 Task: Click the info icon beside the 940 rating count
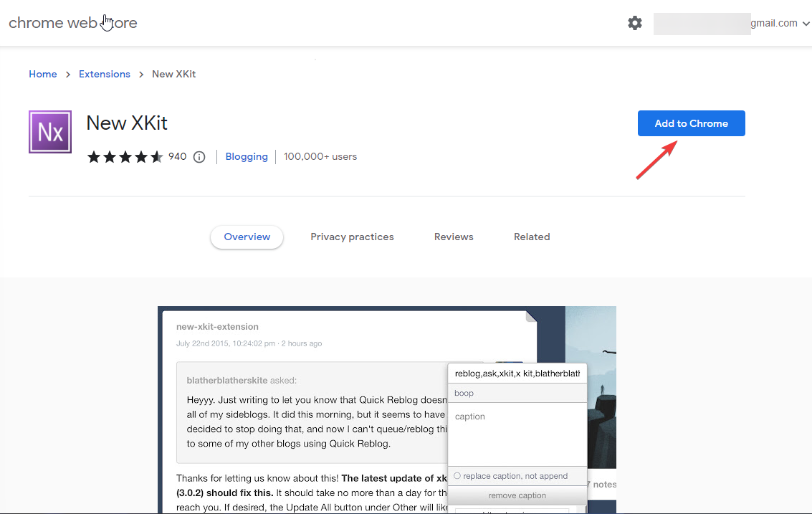(199, 156)
